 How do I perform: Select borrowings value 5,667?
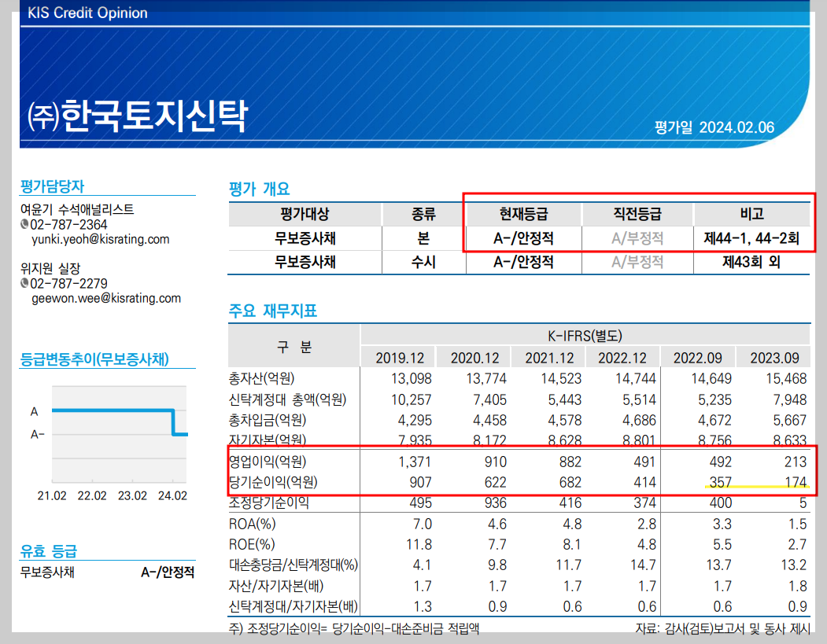click(789, 420)
